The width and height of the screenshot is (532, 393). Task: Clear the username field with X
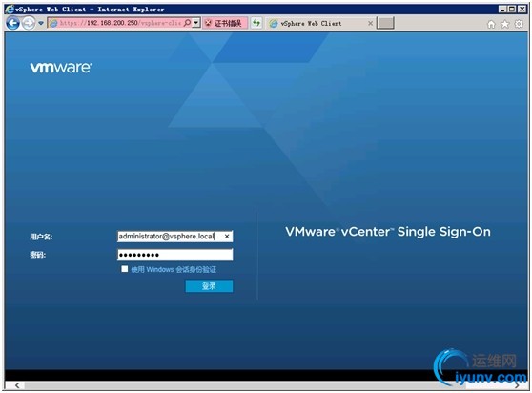click(227, 237)
